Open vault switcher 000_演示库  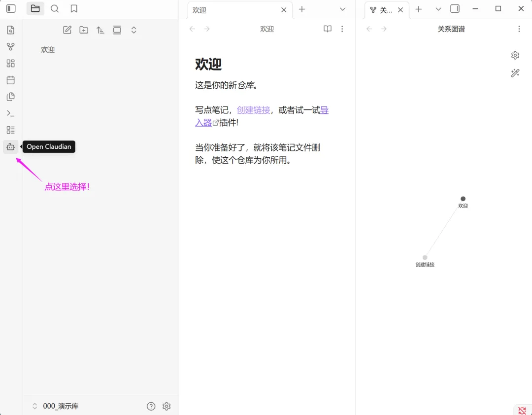55,406
